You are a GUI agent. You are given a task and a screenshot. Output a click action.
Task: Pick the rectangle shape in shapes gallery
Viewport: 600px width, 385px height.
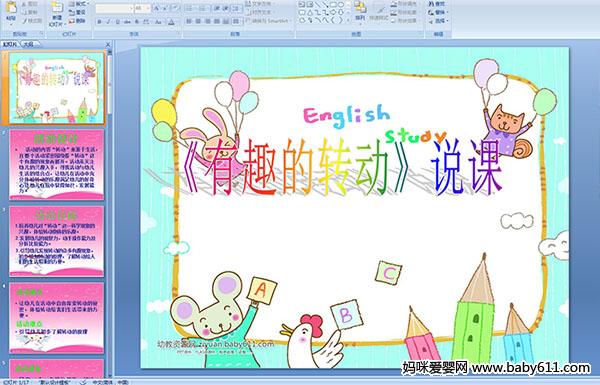[x=334, y=5]
